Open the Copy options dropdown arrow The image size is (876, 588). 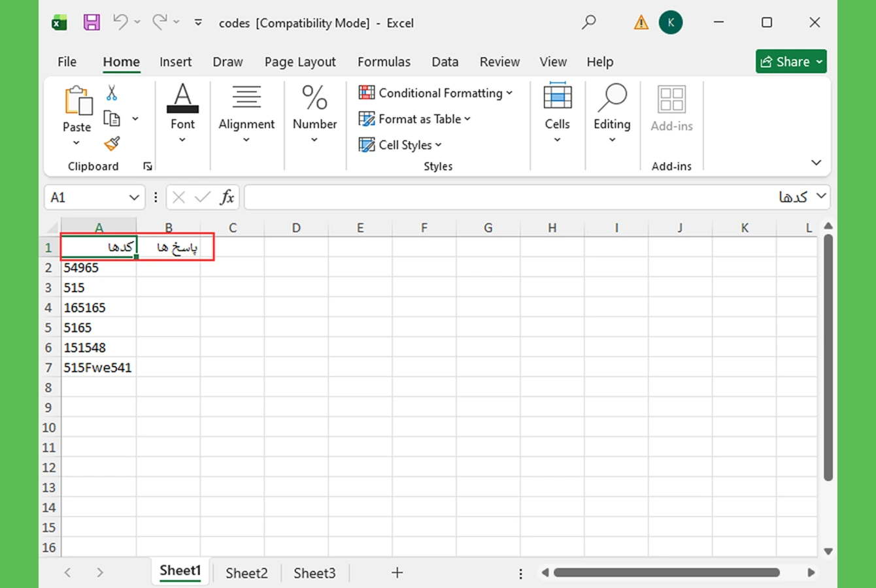coord(135,119)
